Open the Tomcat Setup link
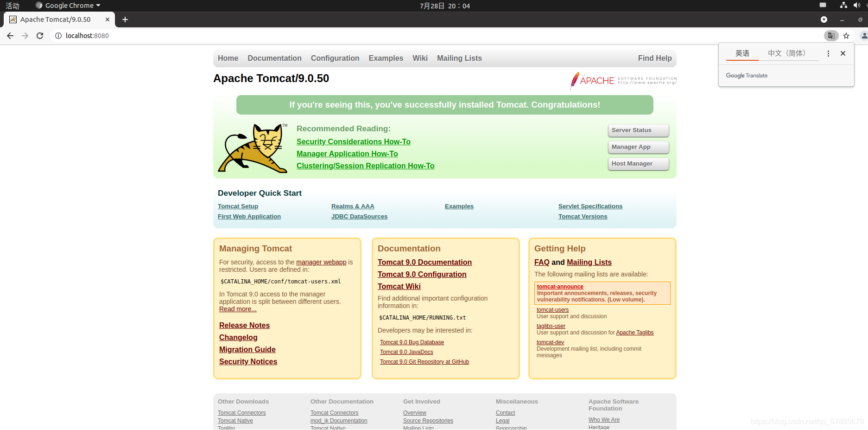868x430 pixels. [238, 206]
